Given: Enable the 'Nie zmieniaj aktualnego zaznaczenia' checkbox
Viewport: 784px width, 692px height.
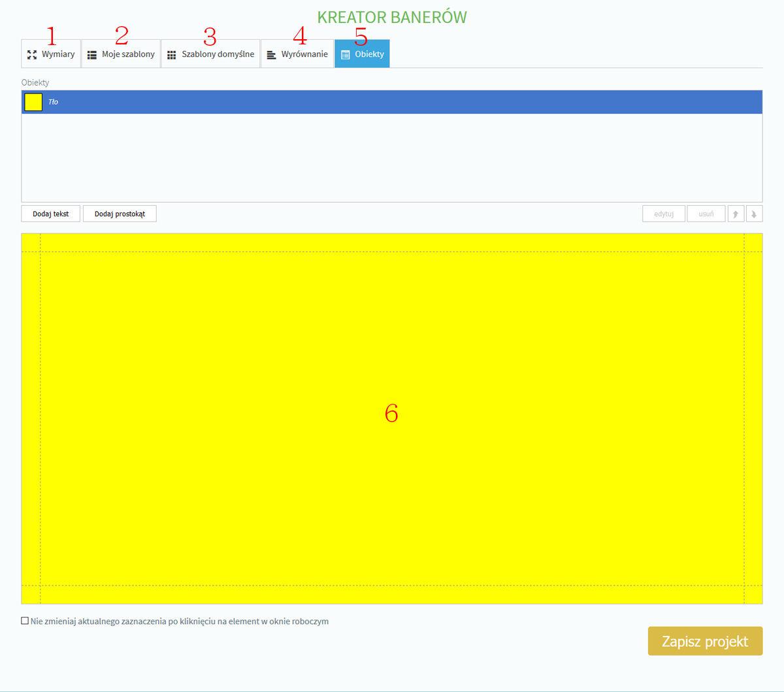Looking at the screenshot, I should 25,621.
